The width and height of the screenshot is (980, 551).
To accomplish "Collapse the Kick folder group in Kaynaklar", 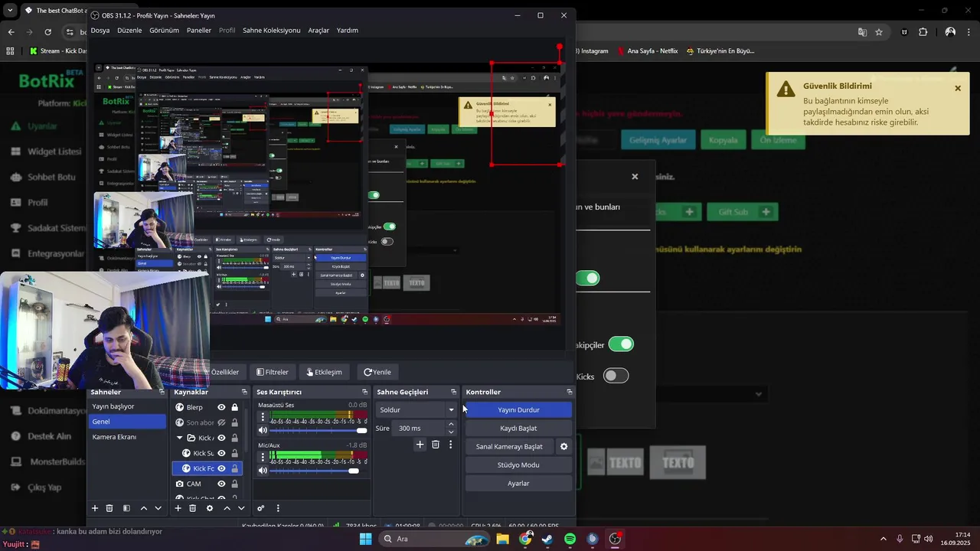I will point(179,438).
